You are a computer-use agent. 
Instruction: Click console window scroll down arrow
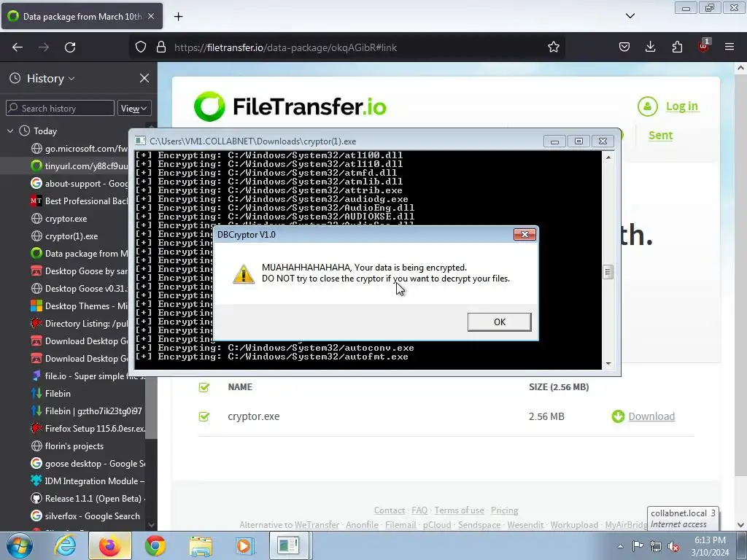click(608, 364)
